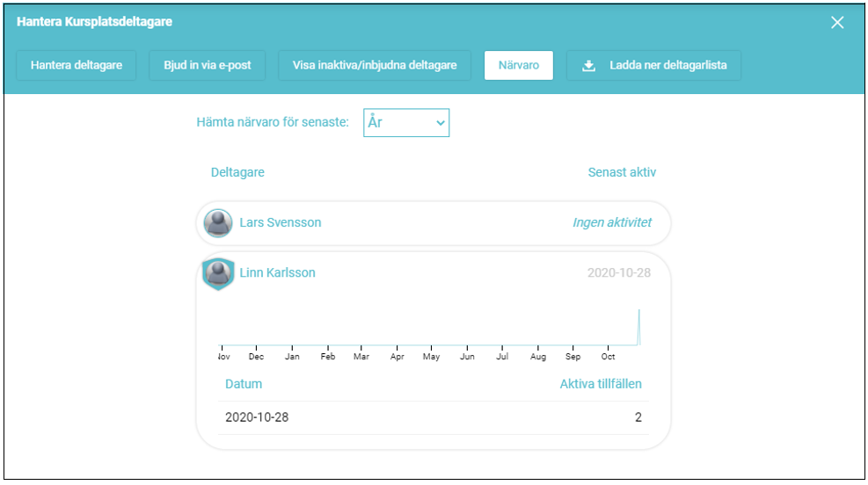The height and width of the screenshot is (485, 868).
Task: Click Lars Svensson's avatar icon
Action: tap(218, 223)
